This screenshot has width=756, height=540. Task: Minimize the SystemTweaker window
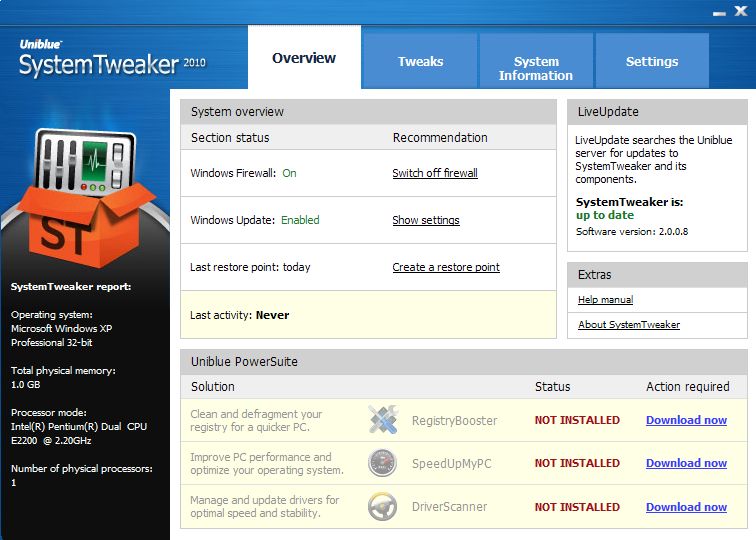pos(719,13)
